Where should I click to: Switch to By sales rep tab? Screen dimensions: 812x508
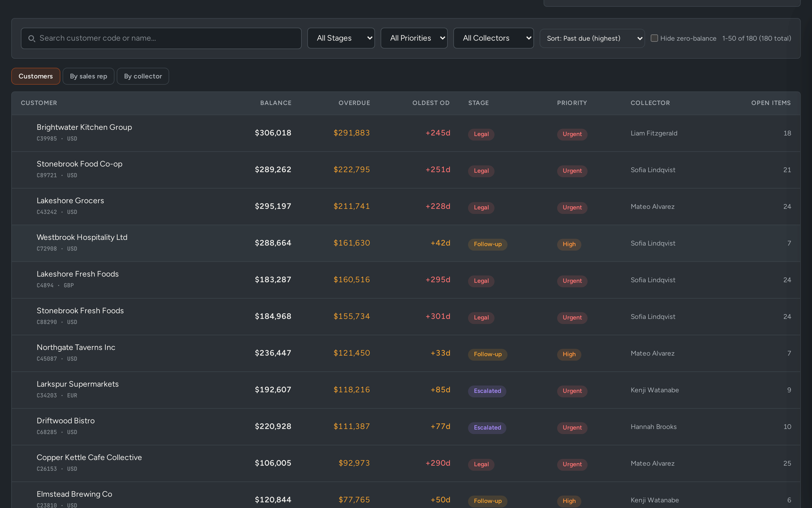(89, 76)
